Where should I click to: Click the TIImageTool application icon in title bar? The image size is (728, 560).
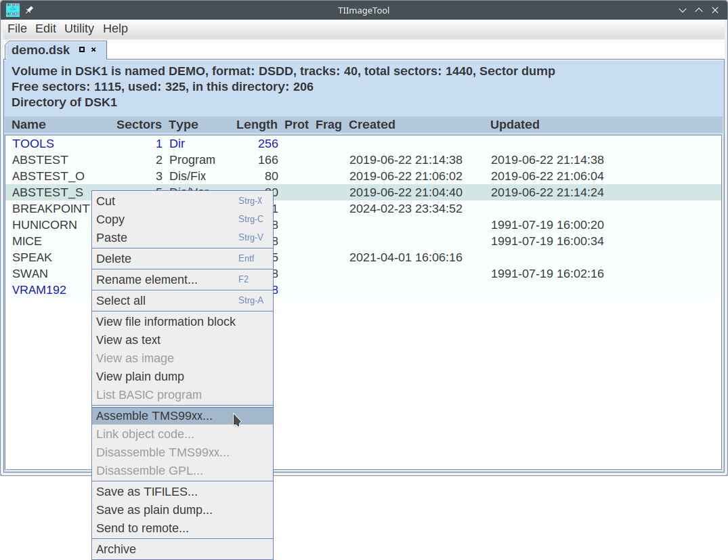[x=13, y=10]
